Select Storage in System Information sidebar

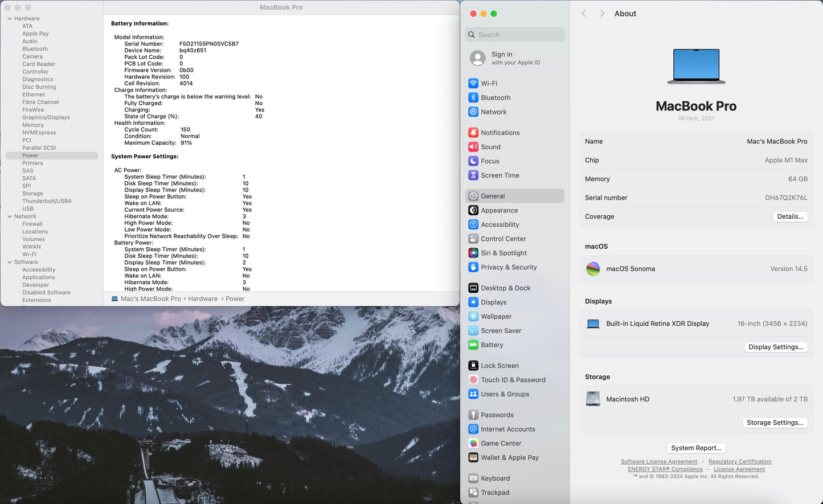32,194
